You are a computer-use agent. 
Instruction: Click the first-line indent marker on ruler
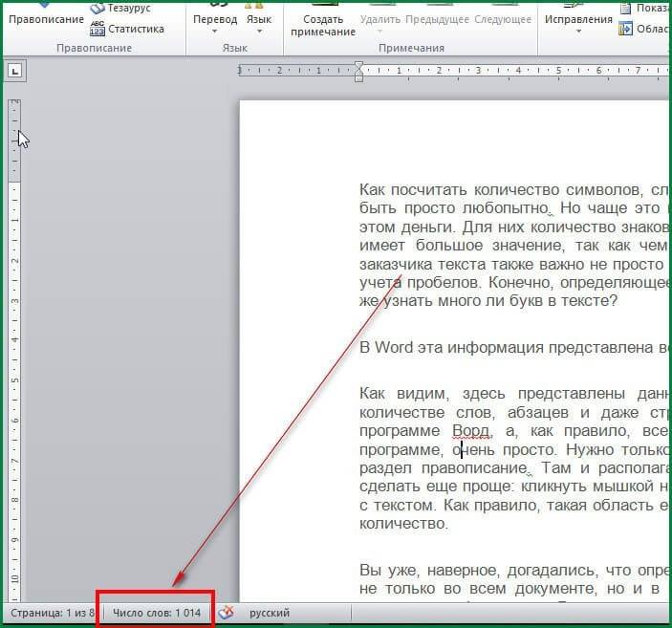(358, 65)
